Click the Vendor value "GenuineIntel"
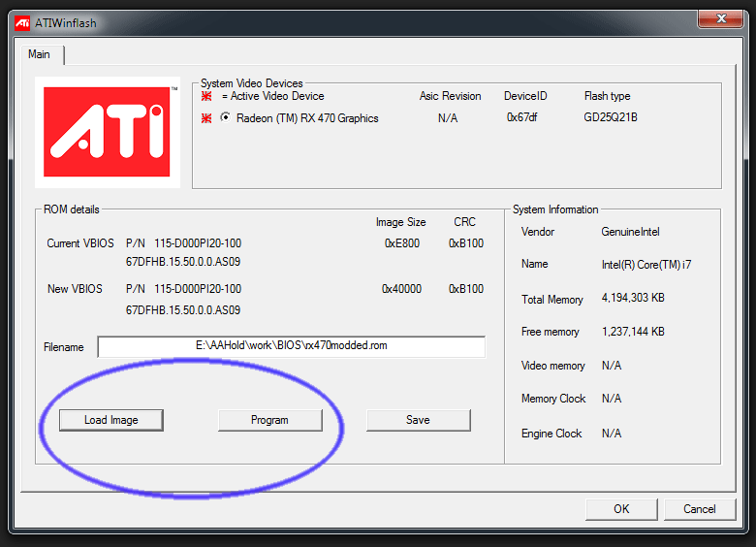The width and height of the screenshot is (756, 547). pyautogui.click(x=630, y=232)
